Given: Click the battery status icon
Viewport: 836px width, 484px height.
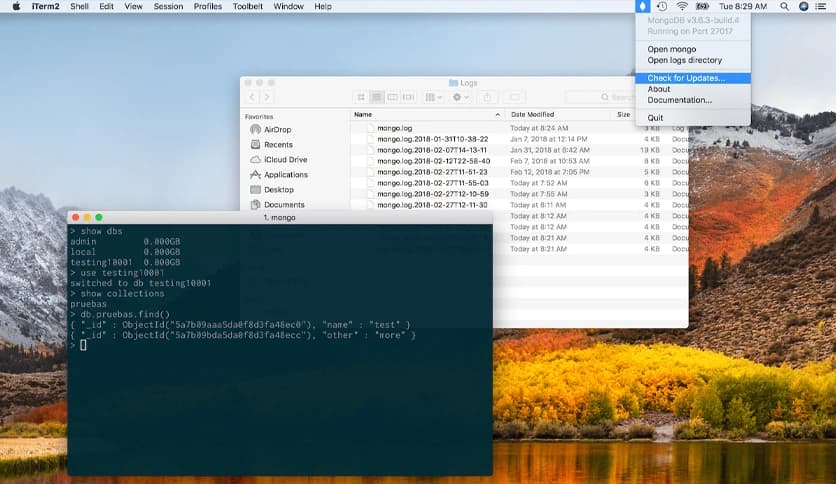Looking at the screenshot, I should pos(703,6).
